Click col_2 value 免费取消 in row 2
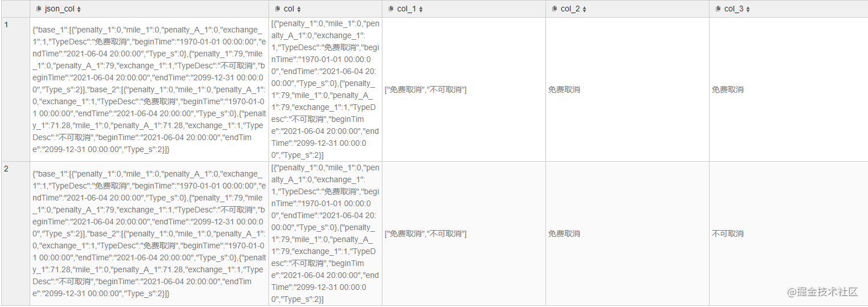Image resolution: width=868 pixels, height=307 pixels. tap(564, 234)
